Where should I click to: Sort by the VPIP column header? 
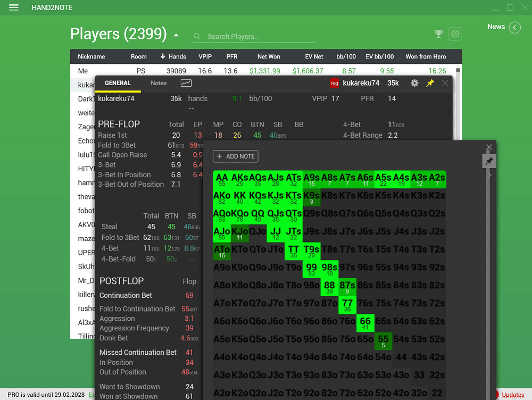tap(205, 57)
